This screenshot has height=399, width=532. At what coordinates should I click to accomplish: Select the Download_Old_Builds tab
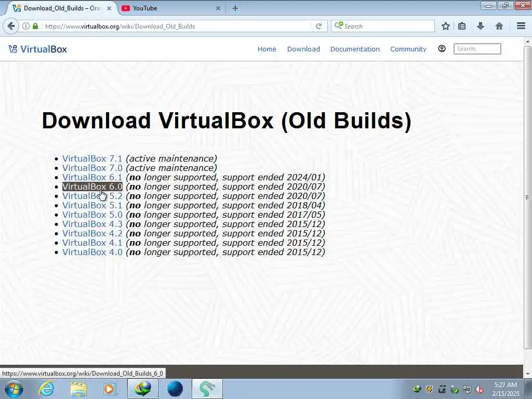click(x=61, y=8)
